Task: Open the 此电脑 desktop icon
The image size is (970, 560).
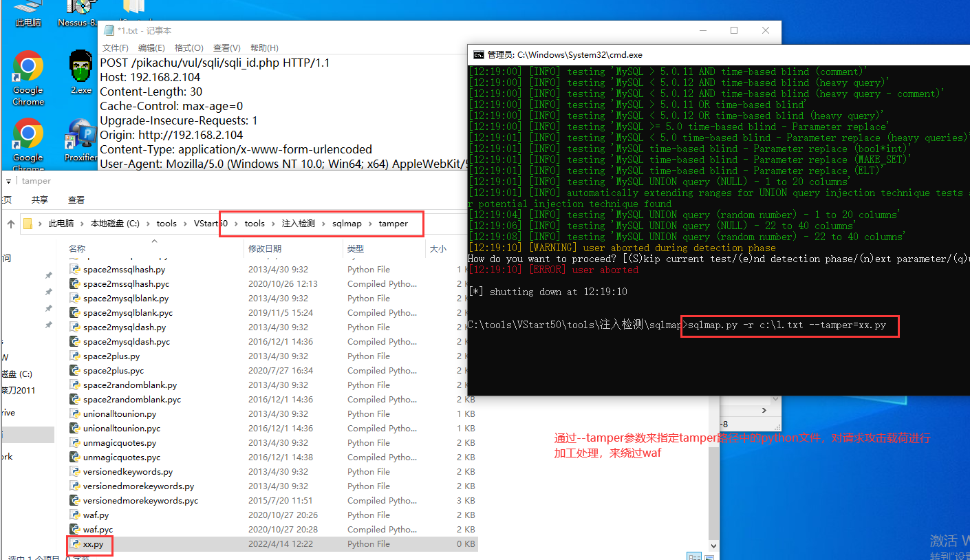Action: [28, 14]
